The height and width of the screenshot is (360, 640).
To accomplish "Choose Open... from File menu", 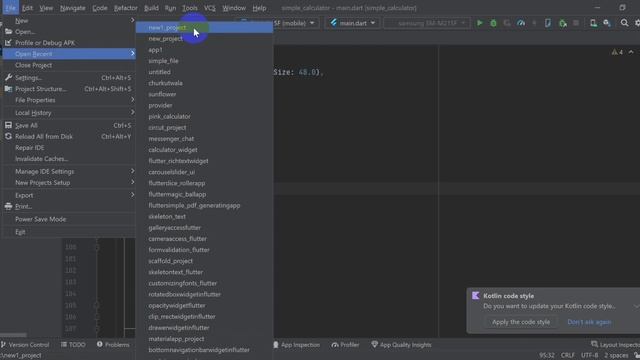I will coord(69,31).
